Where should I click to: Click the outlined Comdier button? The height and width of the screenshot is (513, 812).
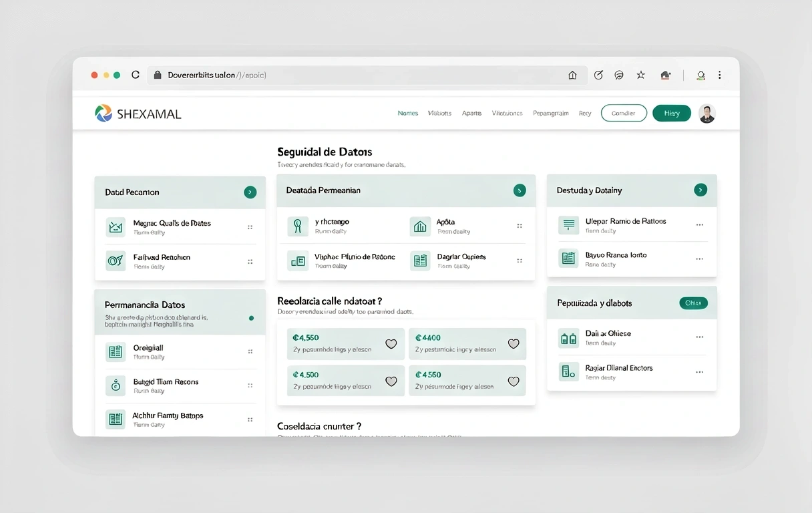pyautogui.click(x=624, y=114)
